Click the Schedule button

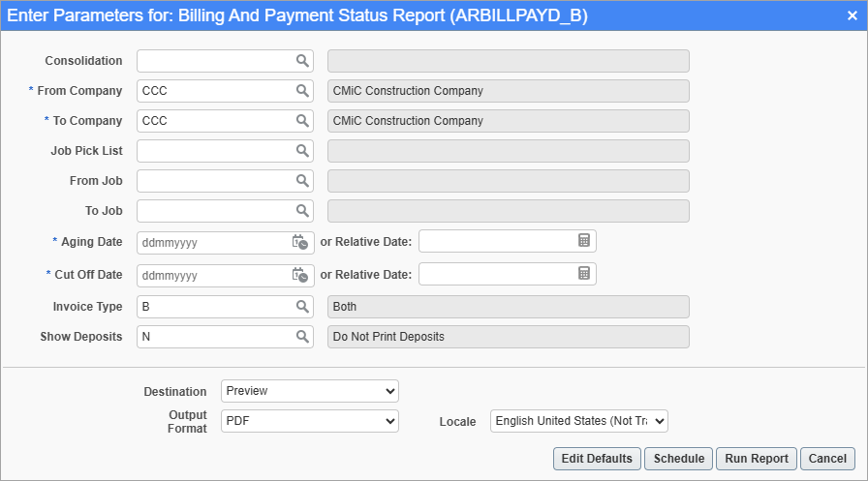pyautogui.click(x=679, y=459)
